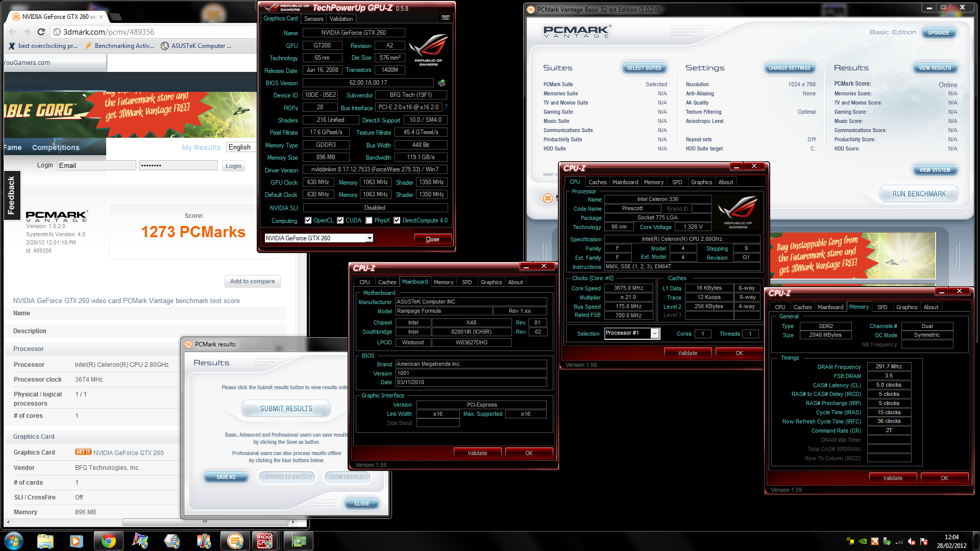The width and height of the screenshot is (980, 551).
Task: Click Change Settings in PCMark Vantage
Action: point(789,68)
